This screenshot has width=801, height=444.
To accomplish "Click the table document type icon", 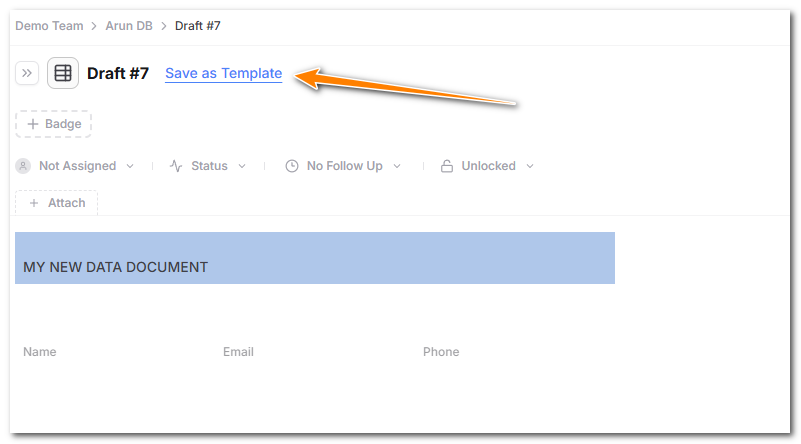I will [63, 73].
